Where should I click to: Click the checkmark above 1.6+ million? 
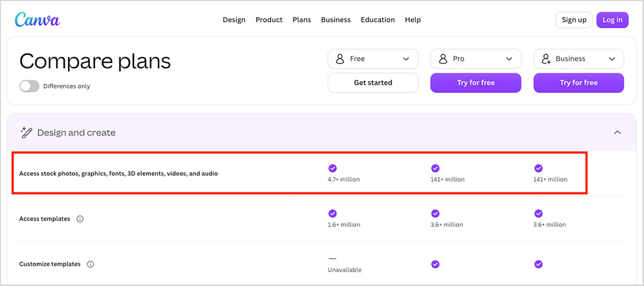[333, 213]
